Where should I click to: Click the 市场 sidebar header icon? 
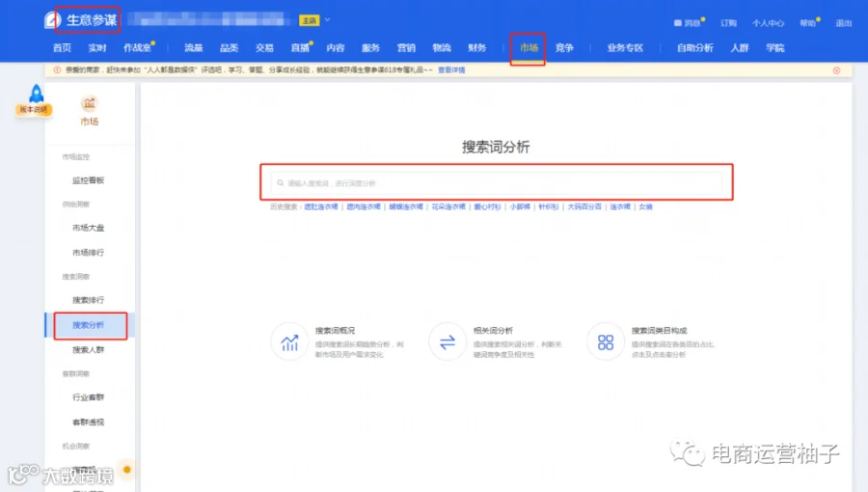tap(89, 103)
